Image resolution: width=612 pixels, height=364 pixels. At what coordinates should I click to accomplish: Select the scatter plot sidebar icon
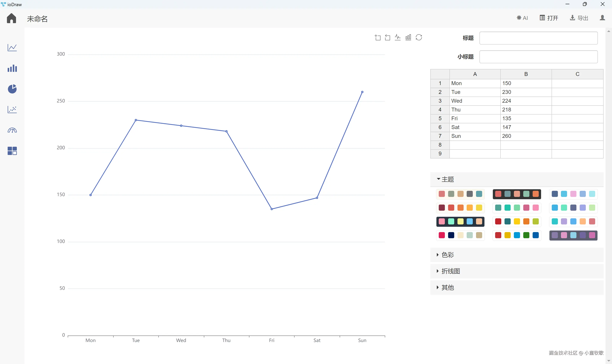[12, 109]
